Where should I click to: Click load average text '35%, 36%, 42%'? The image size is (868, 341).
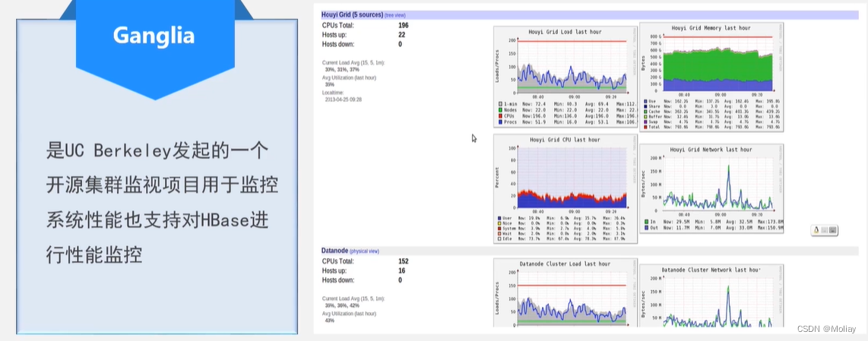pyautogui.click(x=342, y=305)
